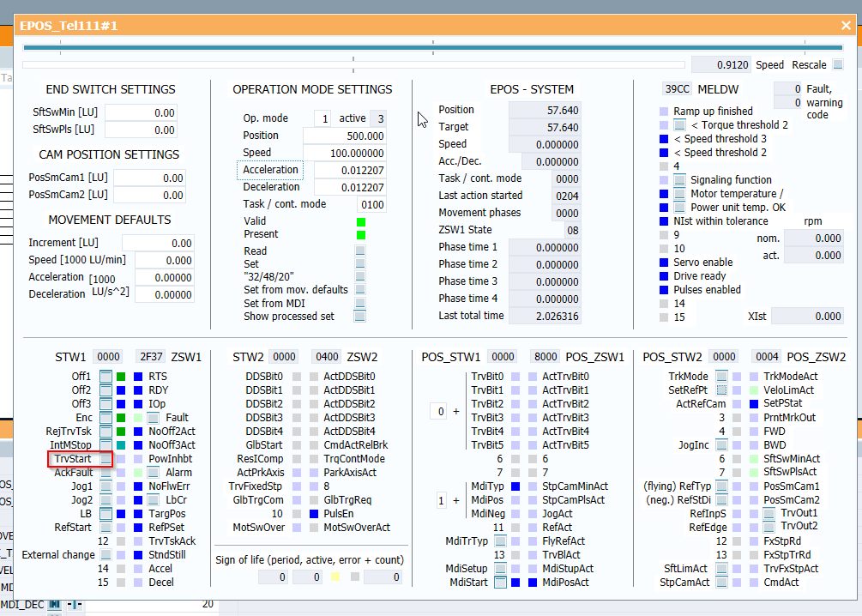Screen dimensions: 862x616
Task: Click the PosSmCam1 [LU] input field
Action: point(149,178)
